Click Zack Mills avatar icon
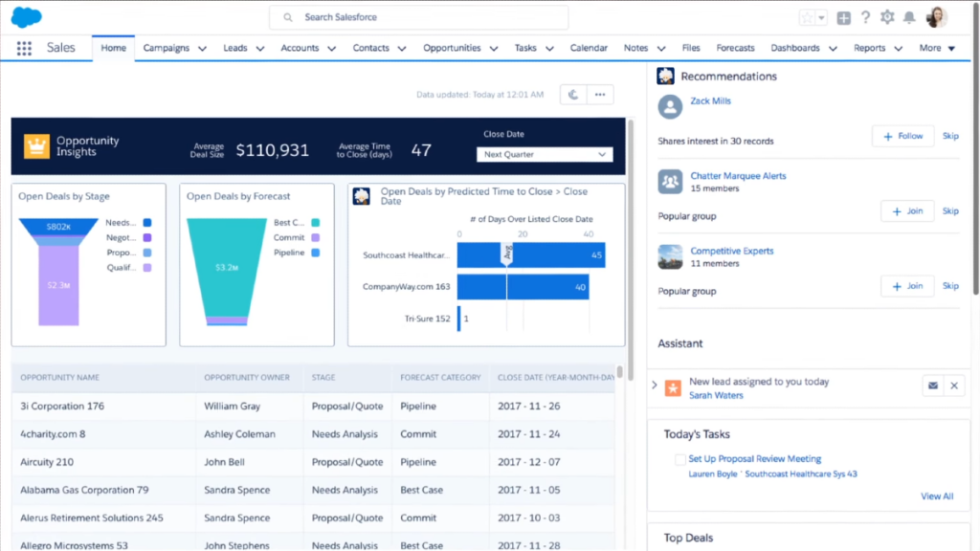This screenshot has height=551, width=980. click(x=670, y=107)
